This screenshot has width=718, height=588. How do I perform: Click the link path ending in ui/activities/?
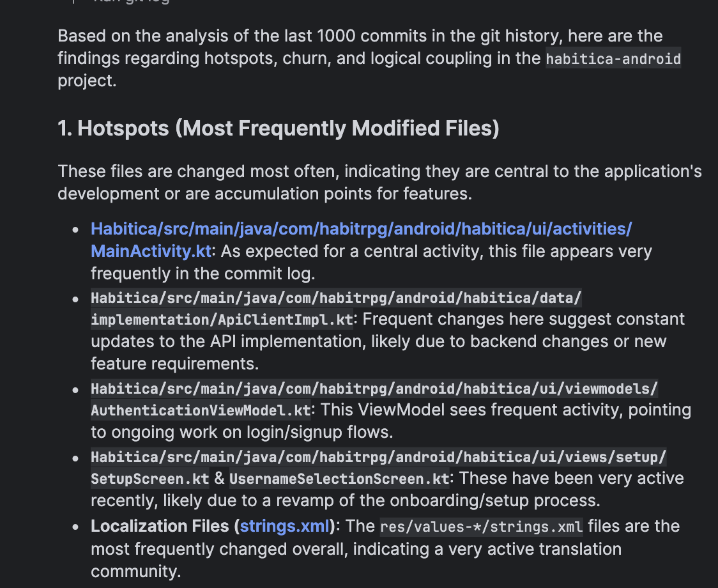(361, 229)
